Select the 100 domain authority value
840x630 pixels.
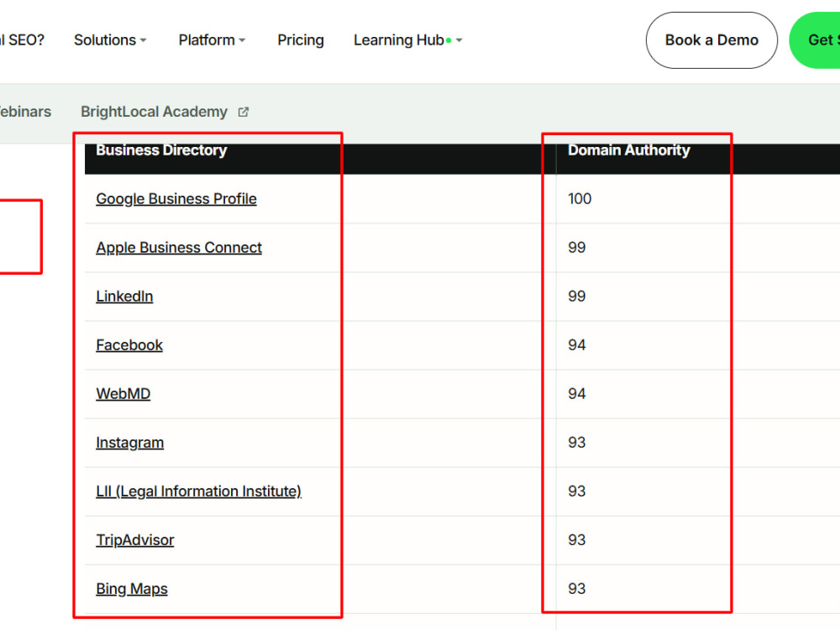(x=580, y=199)
